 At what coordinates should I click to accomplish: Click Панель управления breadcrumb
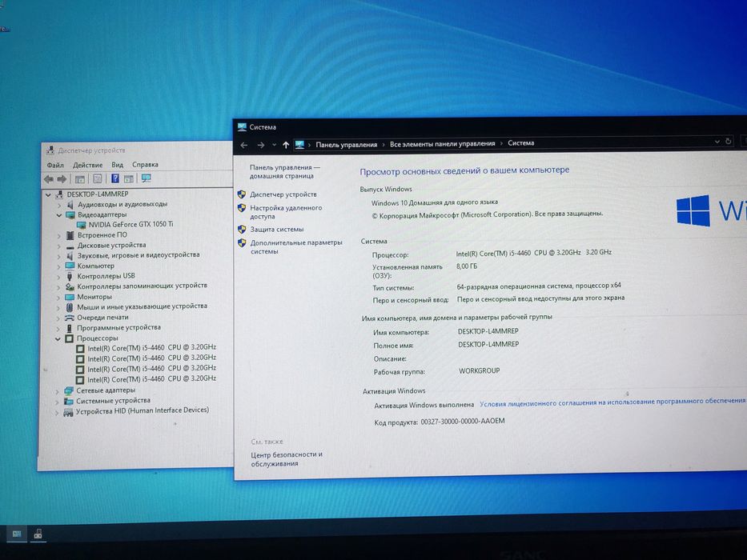click(x=347, y=144)
